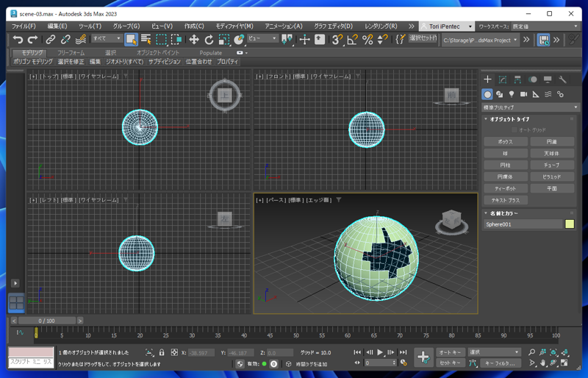Open the Tori iPentec account dropdown
The image size is (588, 378).
pyautogui.click(x=446, y=26)
